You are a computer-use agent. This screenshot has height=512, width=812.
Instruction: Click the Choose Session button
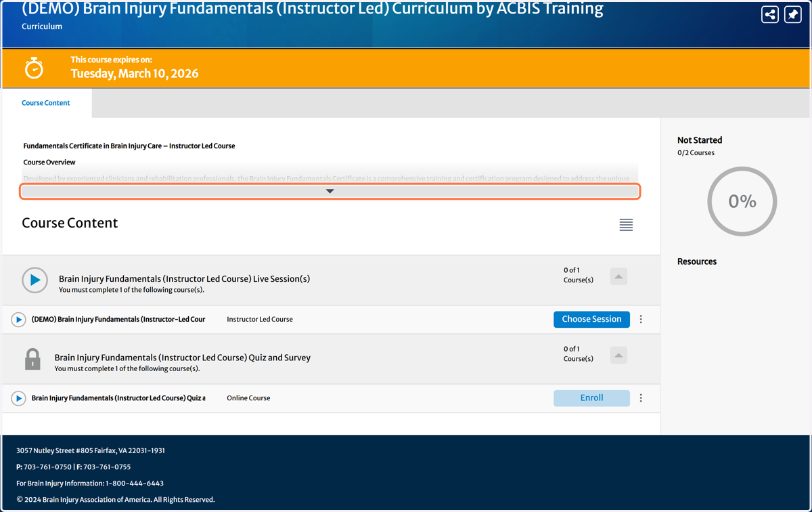coord(591,319)
